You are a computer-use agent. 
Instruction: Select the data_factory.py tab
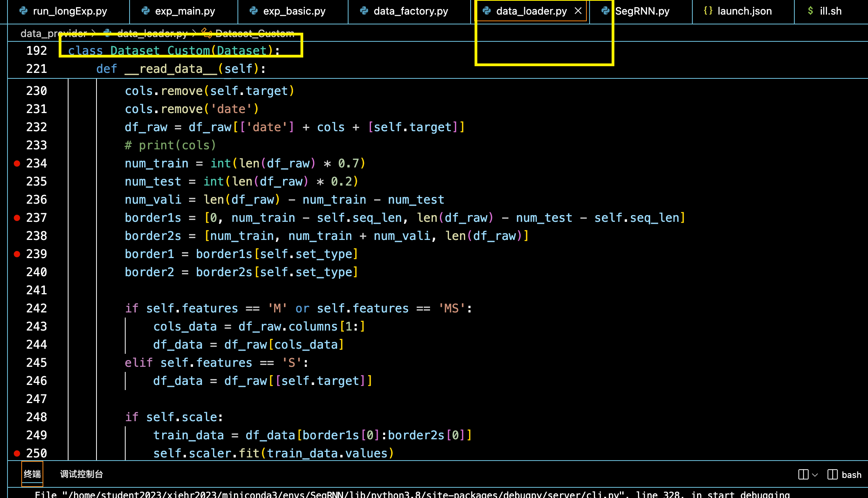point(410,11)
